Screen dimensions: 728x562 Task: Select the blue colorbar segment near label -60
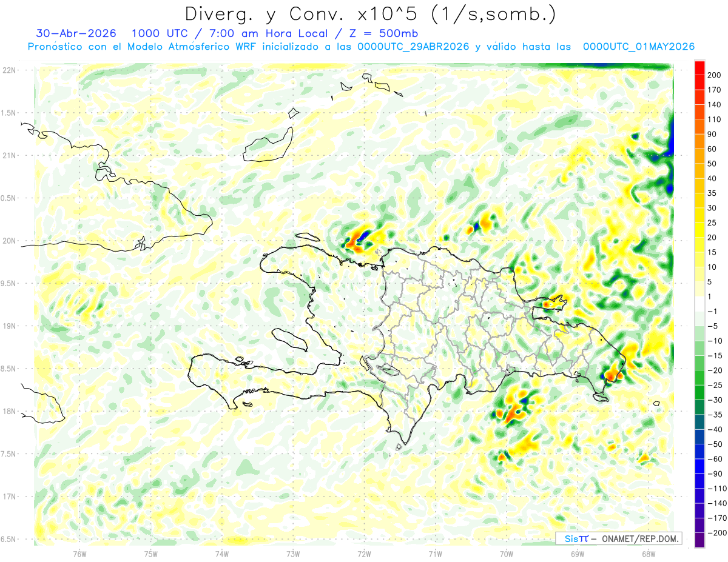point(699,451)
